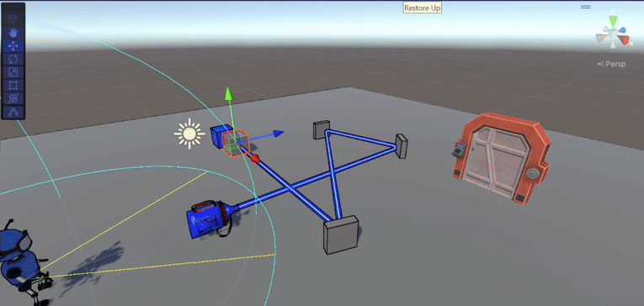Image resolution: width=644 pixels, height=306 pixels.
Task: Click the scene view overlay menu handle
Action: pos(585,6)
